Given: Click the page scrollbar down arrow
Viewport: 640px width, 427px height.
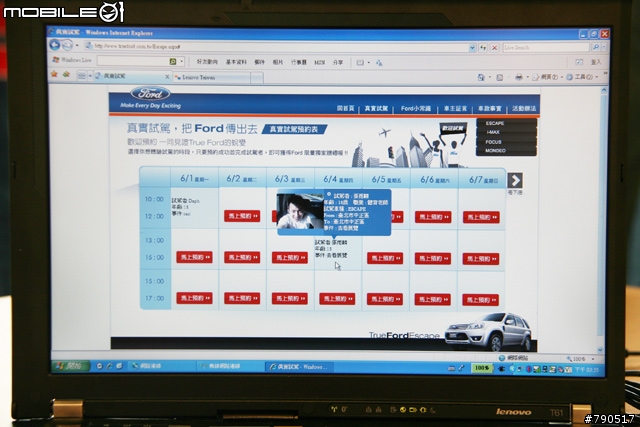Looking at the screenshot, I should (x=600, y=350).
